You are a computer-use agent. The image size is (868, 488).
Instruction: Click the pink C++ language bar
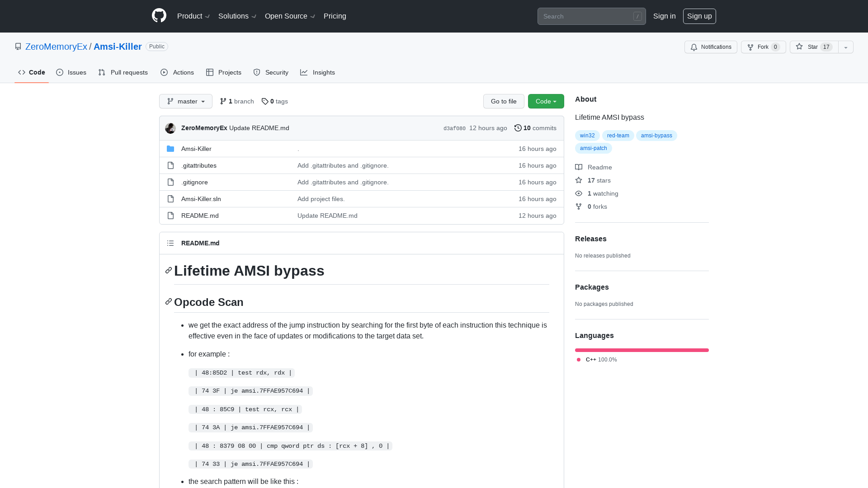coord(642,350)
